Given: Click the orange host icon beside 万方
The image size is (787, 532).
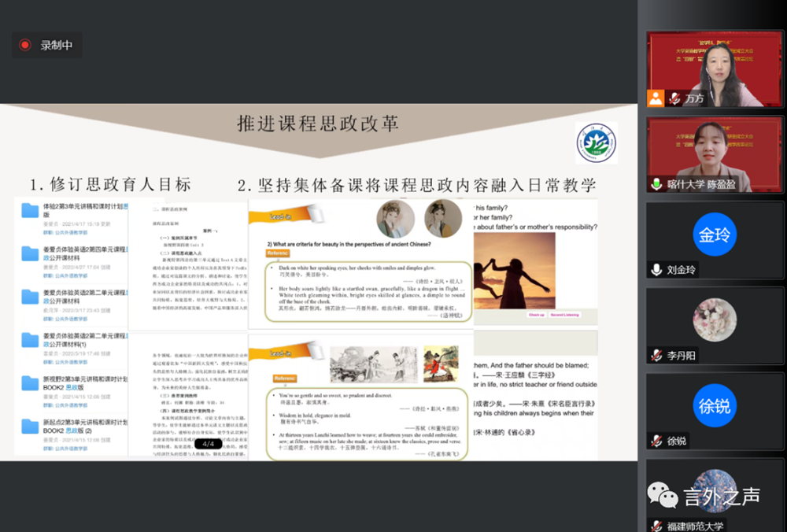Looking at the screenshot, I should tap(656, 98).
